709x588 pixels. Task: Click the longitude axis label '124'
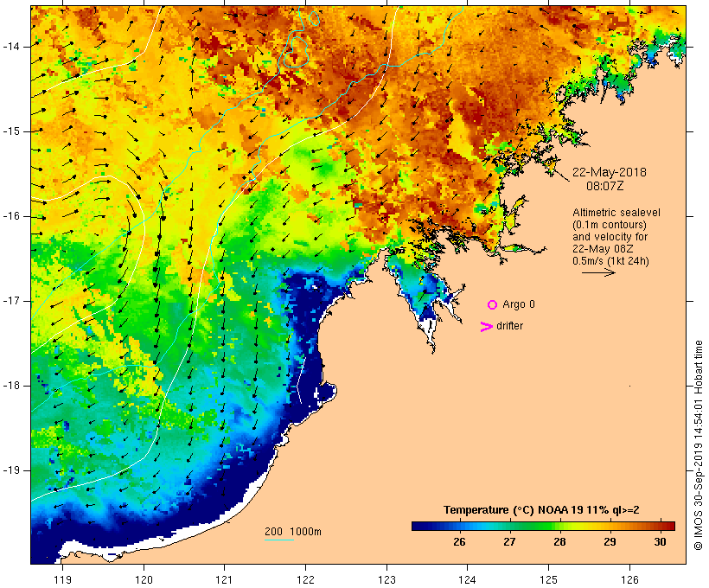(467, 580)
